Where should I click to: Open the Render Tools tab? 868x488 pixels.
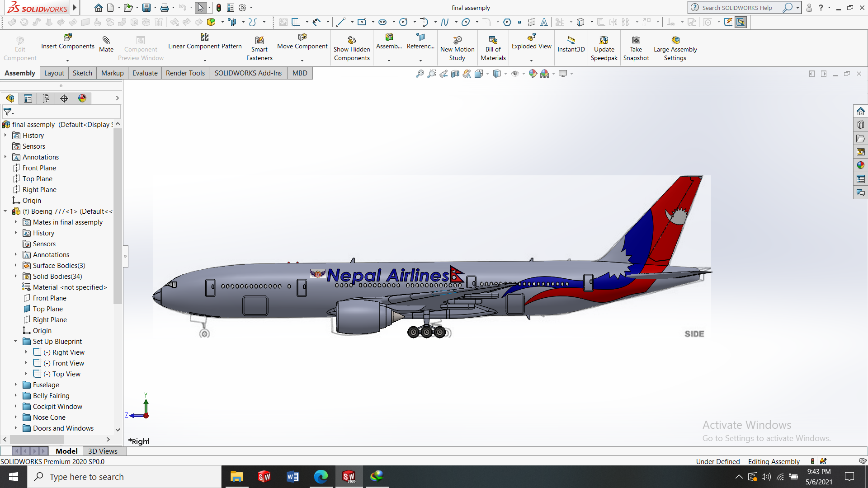(x=185, y=73)
